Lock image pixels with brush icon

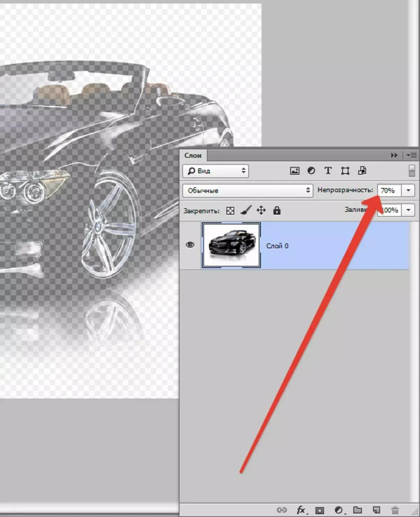click(246, 210)
